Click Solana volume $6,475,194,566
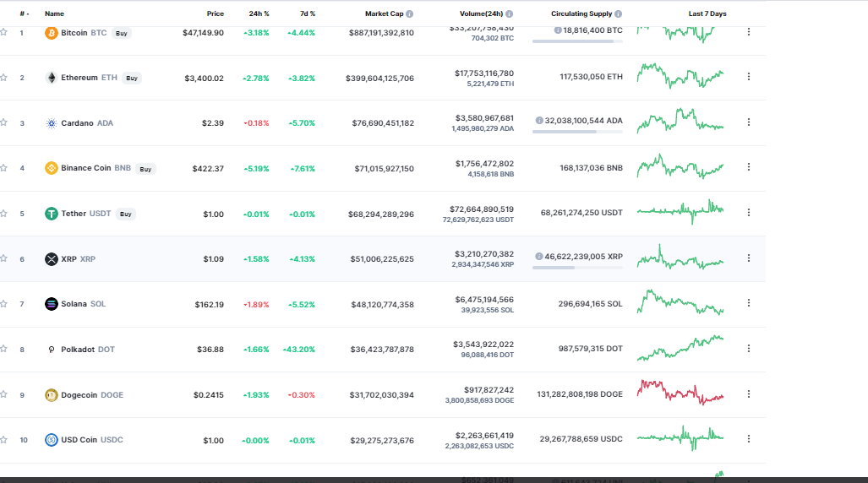 pos(484,299)
